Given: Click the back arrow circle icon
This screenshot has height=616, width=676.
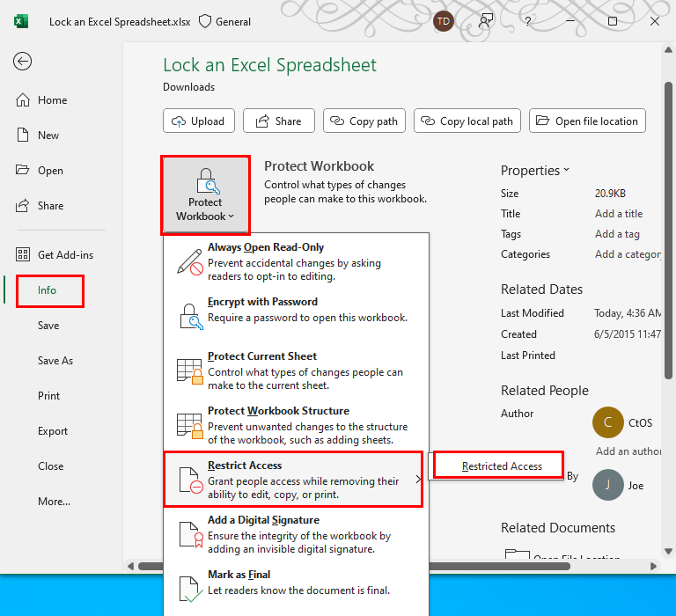Looking at the screenshot, I should pyautogui.click(x=22, y=62).
